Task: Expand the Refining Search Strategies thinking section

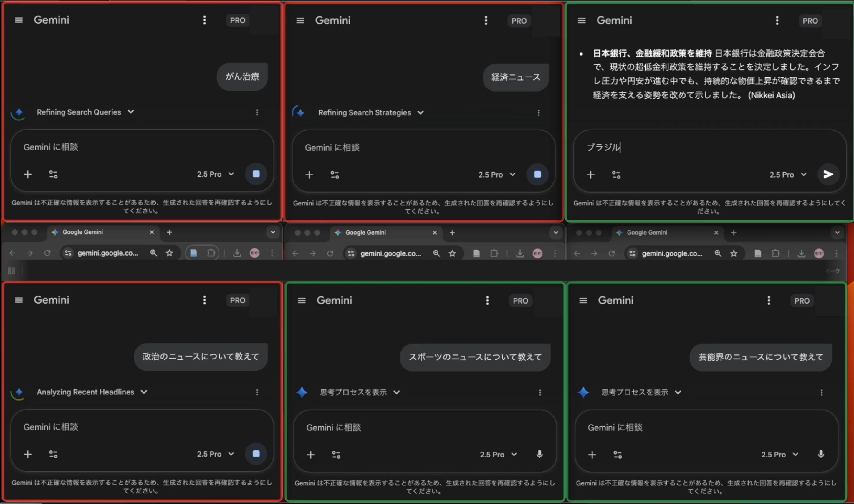Action: 371,112
